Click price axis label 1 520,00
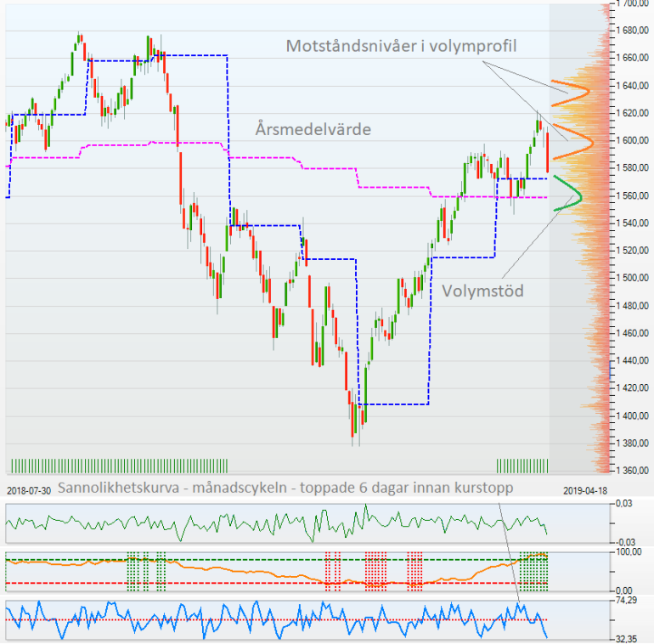Screen dimensions: 654x644 click(632, 251)
